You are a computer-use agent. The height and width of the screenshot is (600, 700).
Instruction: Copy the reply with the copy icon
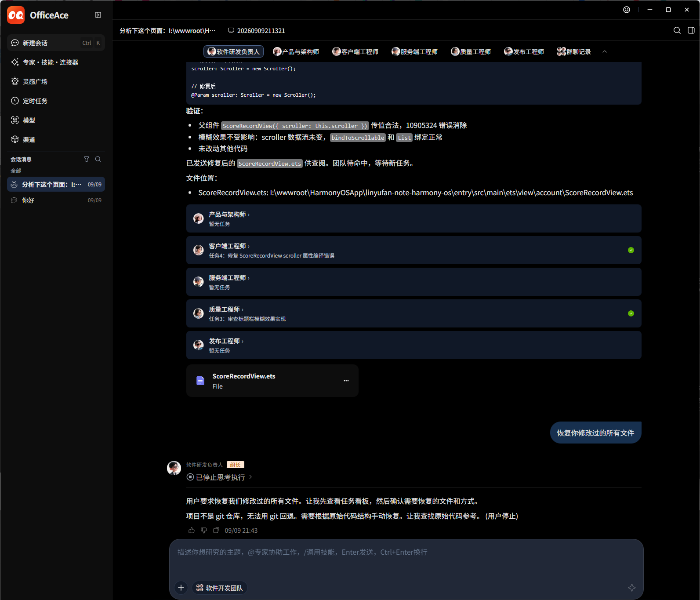pos(216,531)
